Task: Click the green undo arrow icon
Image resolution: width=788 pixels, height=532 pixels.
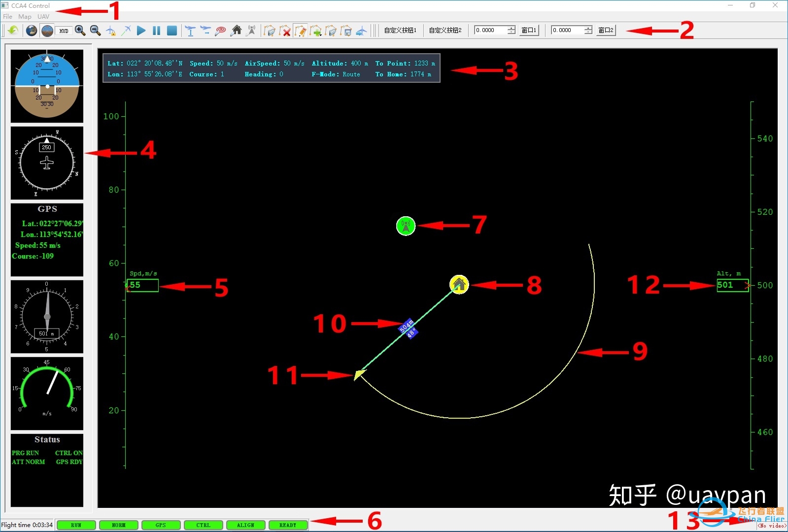Action: (x=13, y=31)
